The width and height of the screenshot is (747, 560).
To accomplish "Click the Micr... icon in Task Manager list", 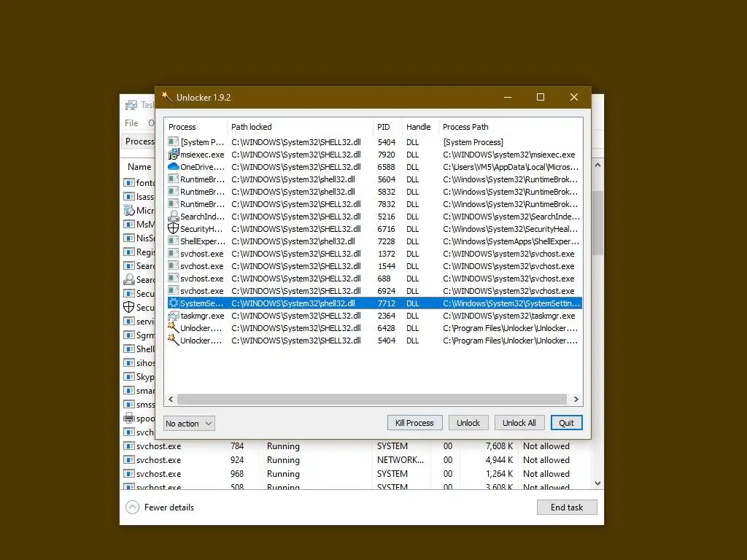I will pos(128,210).
